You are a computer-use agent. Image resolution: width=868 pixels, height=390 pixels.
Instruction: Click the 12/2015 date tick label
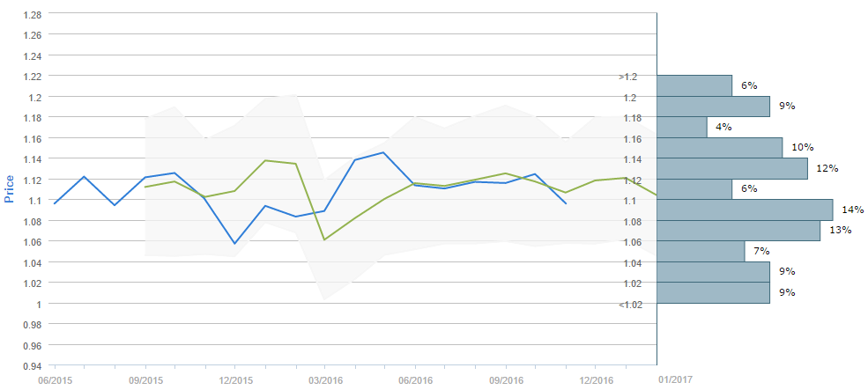pyautogui.click(x=235, y=380)
